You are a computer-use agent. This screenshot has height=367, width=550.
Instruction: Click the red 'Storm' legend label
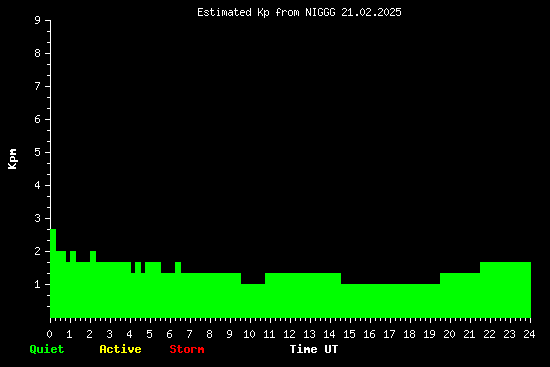(187, 349)
